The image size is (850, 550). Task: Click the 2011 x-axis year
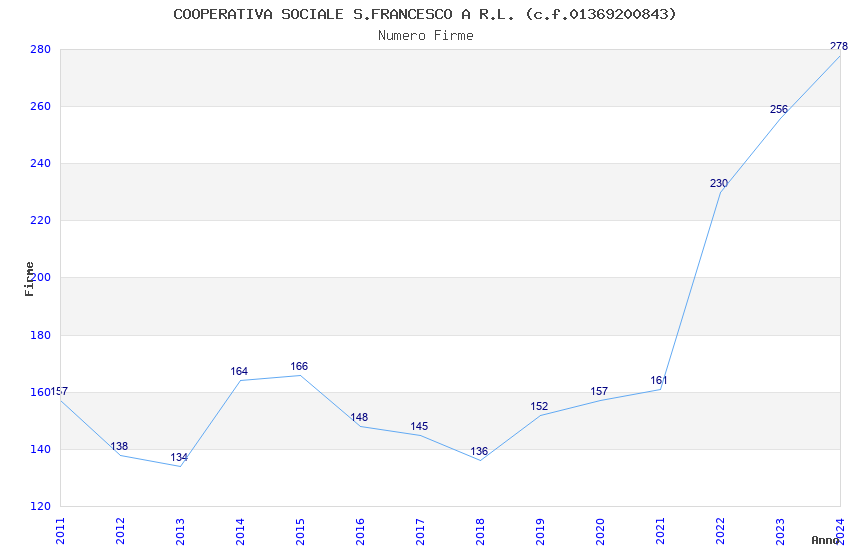pyautogui.click(x=60, y=531)
